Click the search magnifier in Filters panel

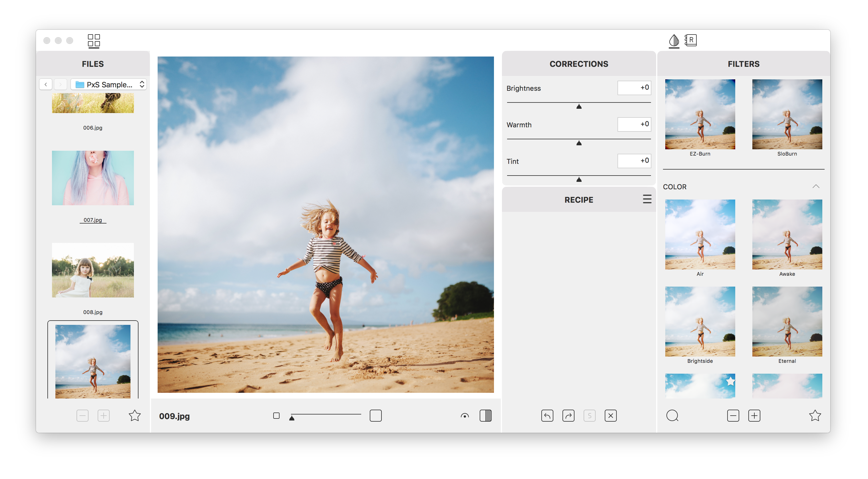tap(672, 416)
